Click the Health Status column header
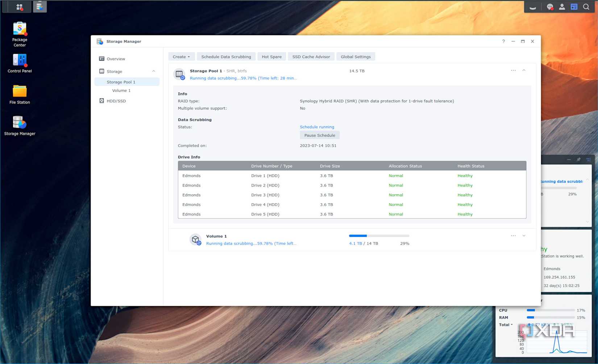 tap(471, 166)
